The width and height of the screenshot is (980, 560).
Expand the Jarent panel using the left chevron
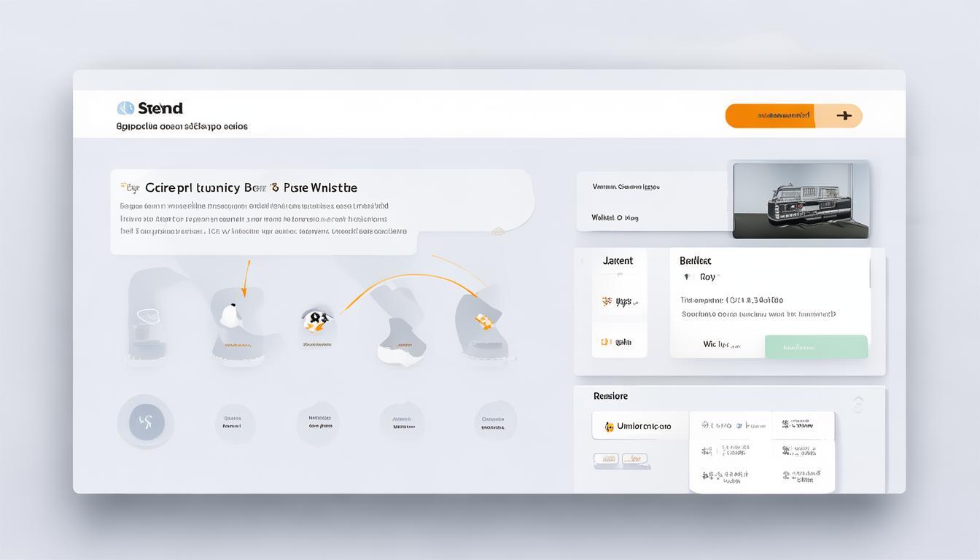582,260
